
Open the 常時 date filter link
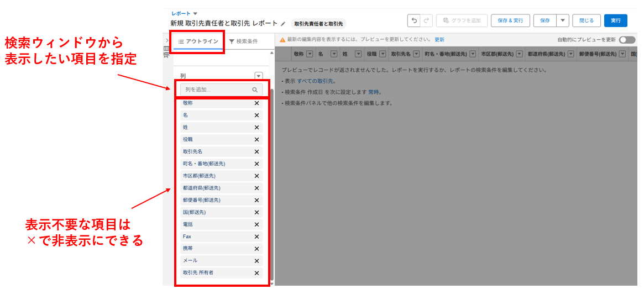[x=374, y=92]
